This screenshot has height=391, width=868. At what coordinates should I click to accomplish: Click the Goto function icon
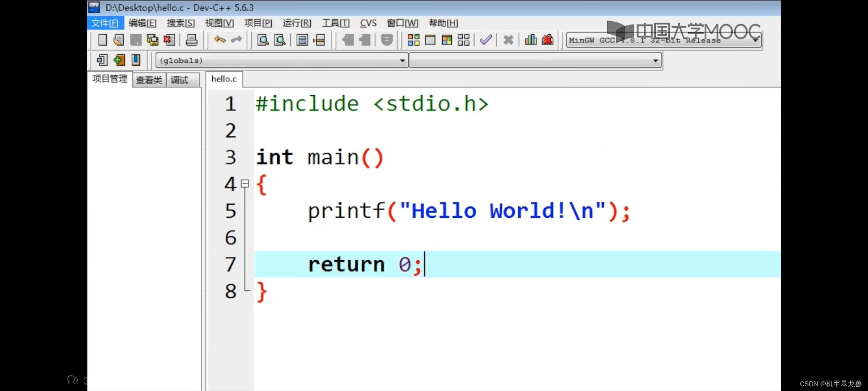(x=302, y=40)
